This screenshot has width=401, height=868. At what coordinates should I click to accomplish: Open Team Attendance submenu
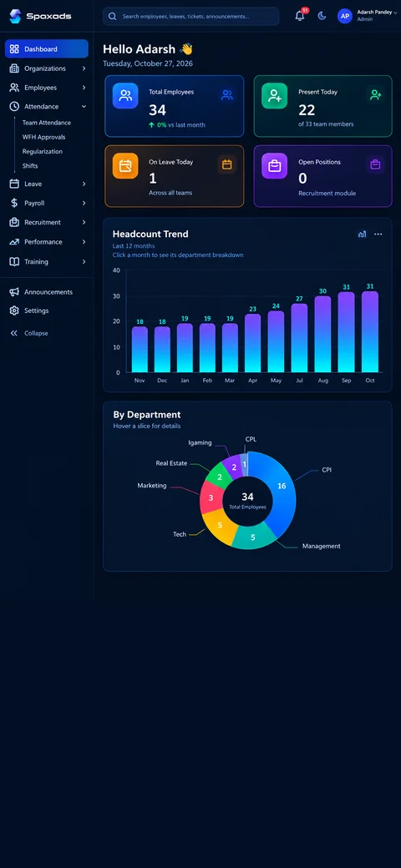47,123
